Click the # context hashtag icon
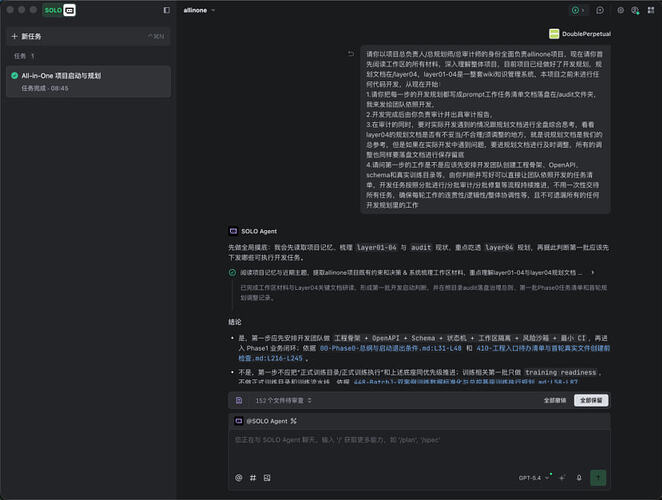The height and width of the screenshot is (500, 662). click(253, 478)
